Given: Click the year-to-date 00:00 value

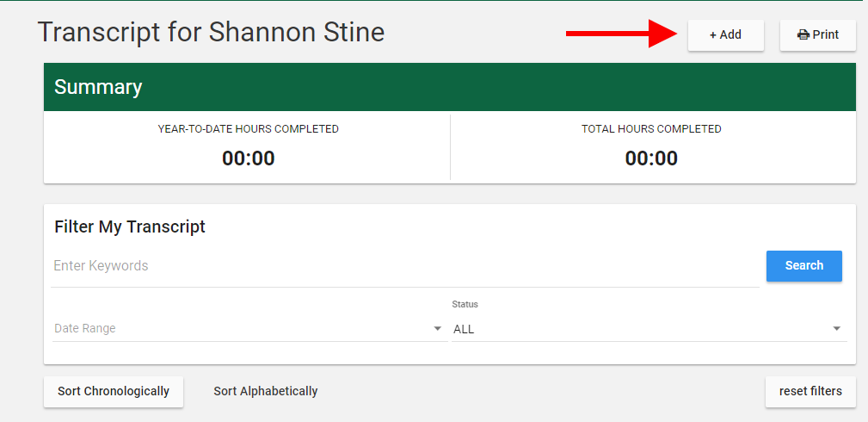Looking at the screenshot, I should tap(248, 158).
